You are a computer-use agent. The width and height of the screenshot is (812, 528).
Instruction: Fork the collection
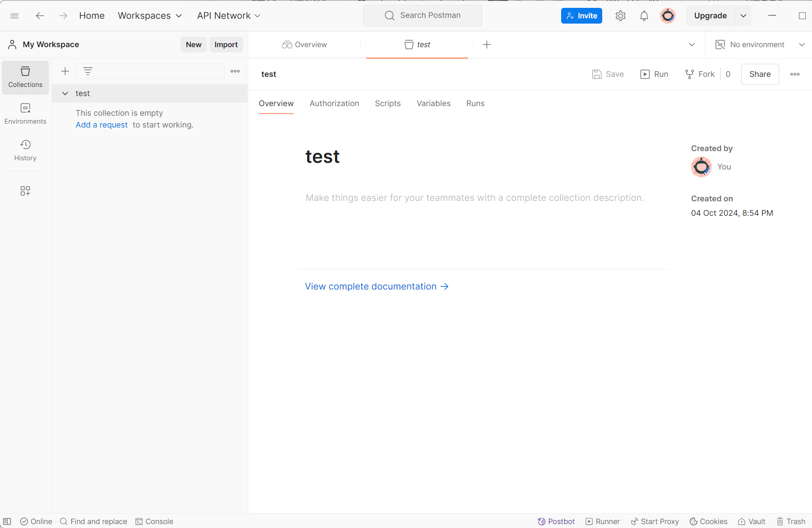click(700, 74)
